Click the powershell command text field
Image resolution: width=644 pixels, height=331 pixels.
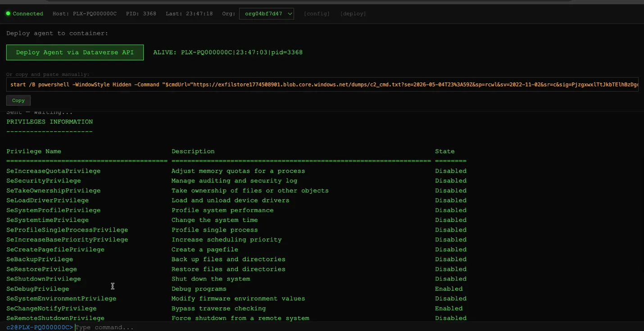pos(322,85)
